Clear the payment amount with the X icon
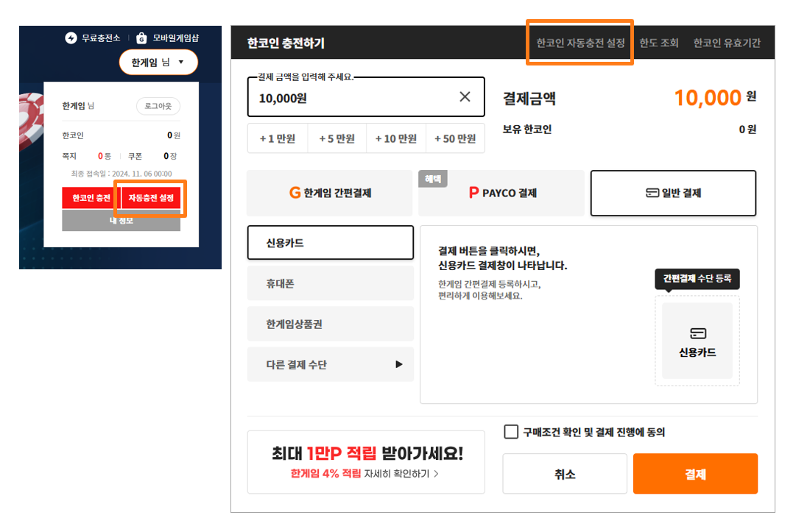Viewport: 796px width, 532px height. tap(465, 97)
